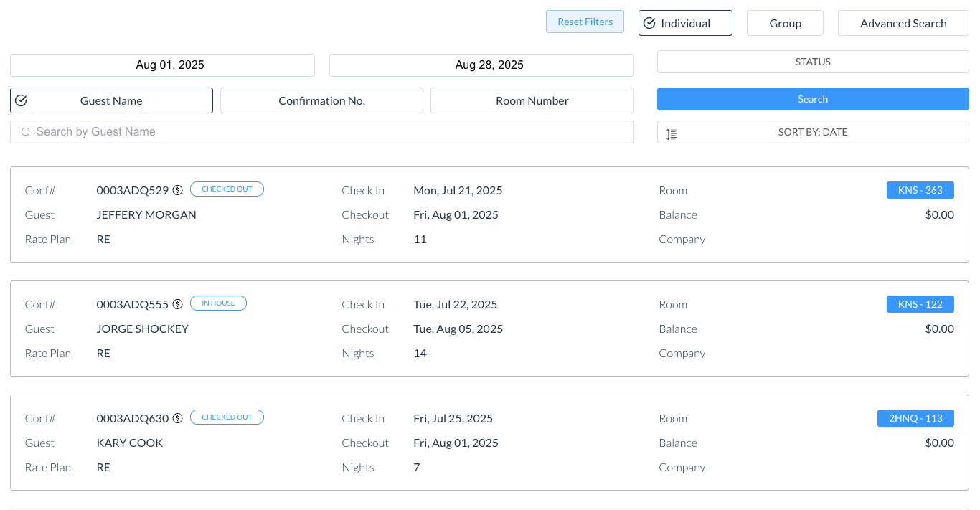Click dollar icon next to 0003ADQ630
The image size is (980, 510).
coord(178,418)
